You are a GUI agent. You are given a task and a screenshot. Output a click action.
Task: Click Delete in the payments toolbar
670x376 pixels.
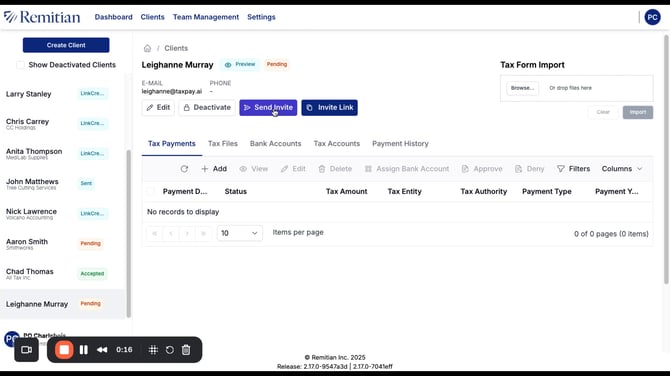point(335,169)
